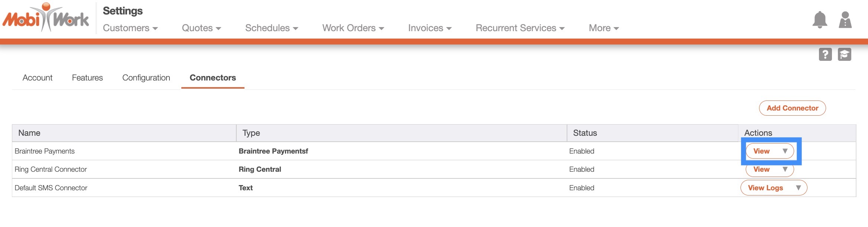Switch to the Account tab

[x=38, y=78]
